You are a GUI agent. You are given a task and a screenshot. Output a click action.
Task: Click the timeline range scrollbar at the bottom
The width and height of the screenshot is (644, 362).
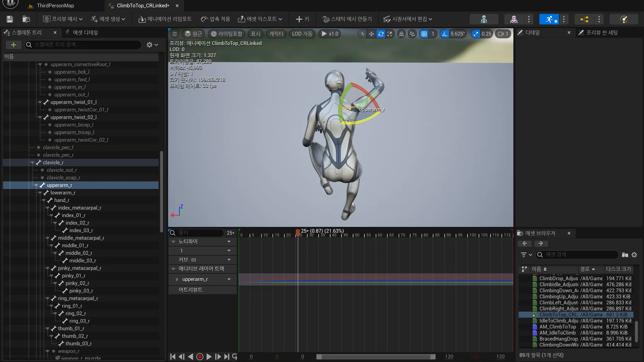376,357
